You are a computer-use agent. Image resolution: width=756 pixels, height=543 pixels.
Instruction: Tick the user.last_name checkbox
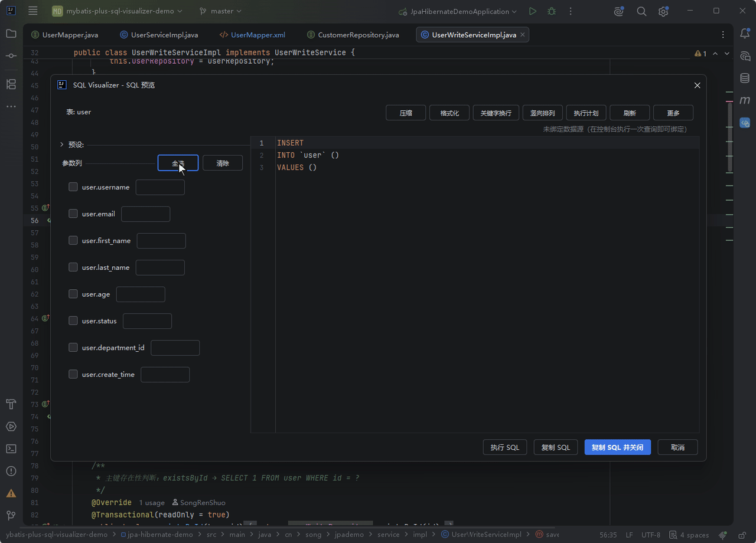click(x=73, y=267)
